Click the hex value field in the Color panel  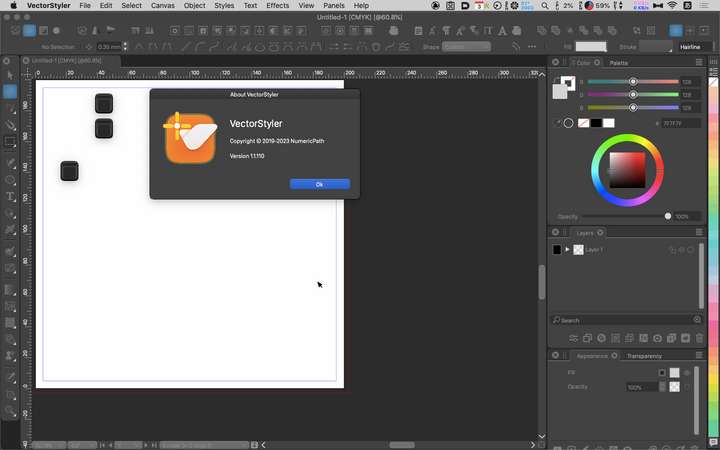coord(681,124)
